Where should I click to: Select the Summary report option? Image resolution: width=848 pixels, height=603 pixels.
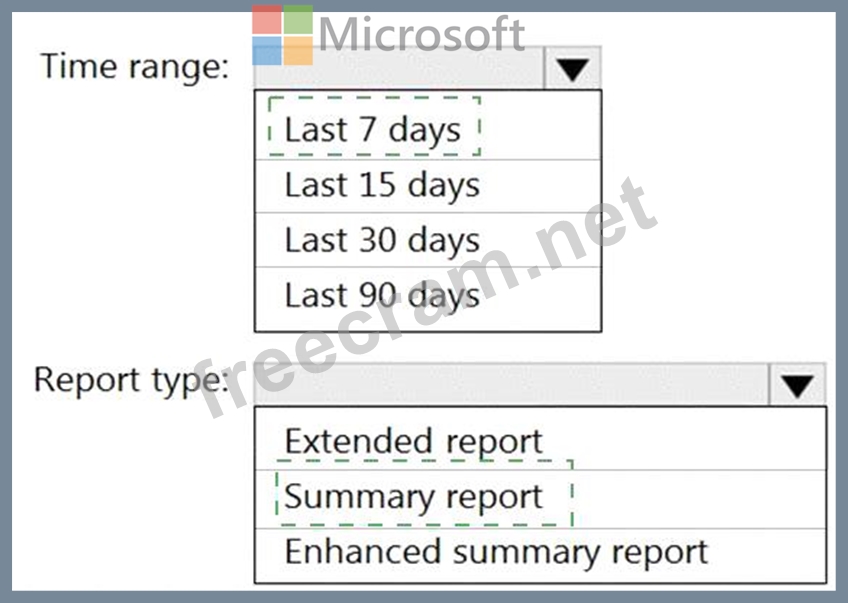[413, 497]
